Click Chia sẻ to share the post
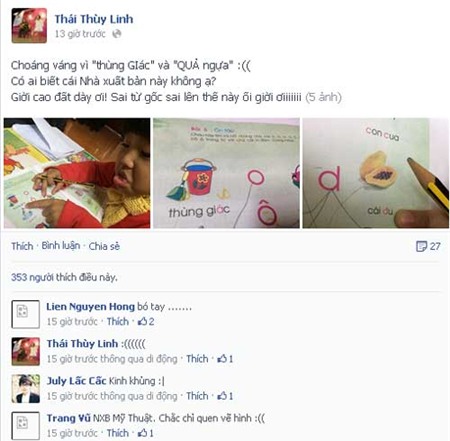This screenshot has height=441, width=450. (x=104, y=246)
